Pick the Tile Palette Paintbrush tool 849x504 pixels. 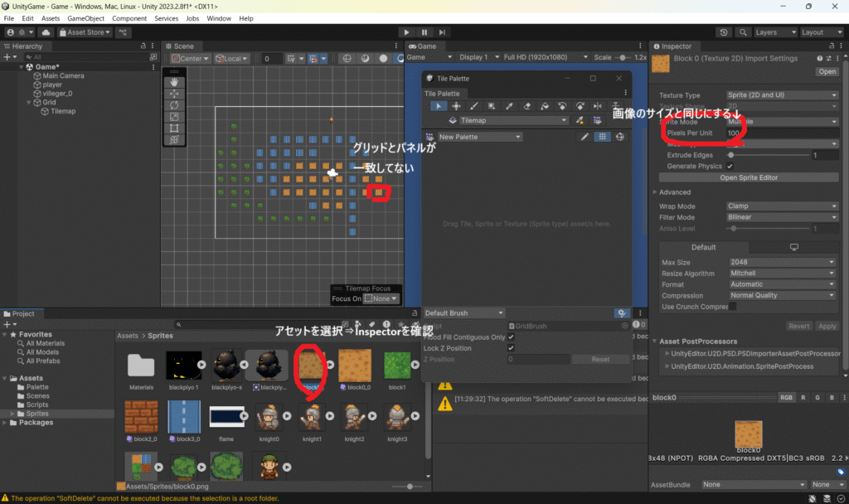(473, 106)
